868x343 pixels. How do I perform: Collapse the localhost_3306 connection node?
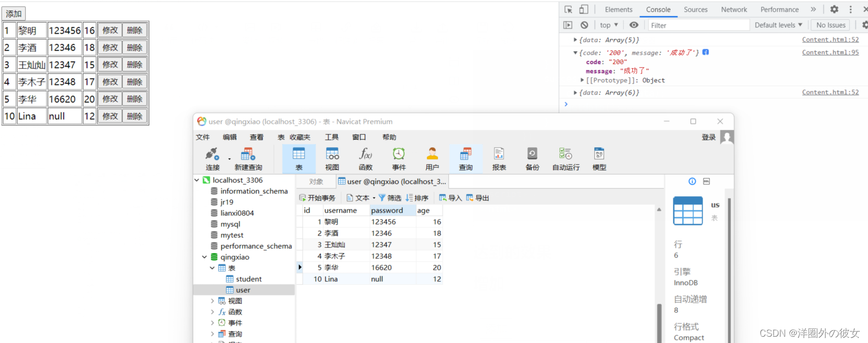click(x=197, y=180)
